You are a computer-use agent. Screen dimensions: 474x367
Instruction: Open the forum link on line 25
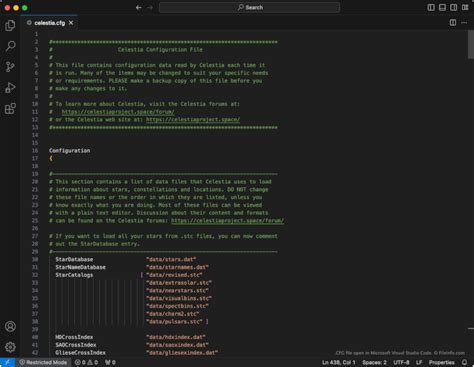pos(227,220)
